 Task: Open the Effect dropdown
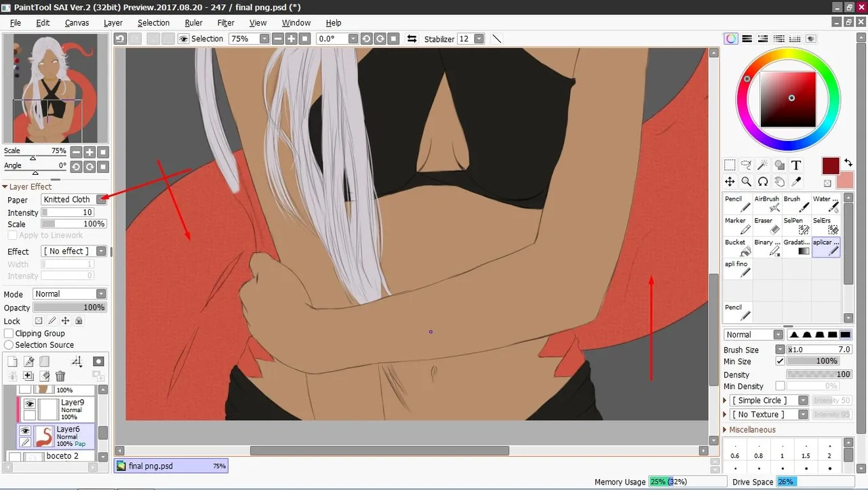pos(101,251)
